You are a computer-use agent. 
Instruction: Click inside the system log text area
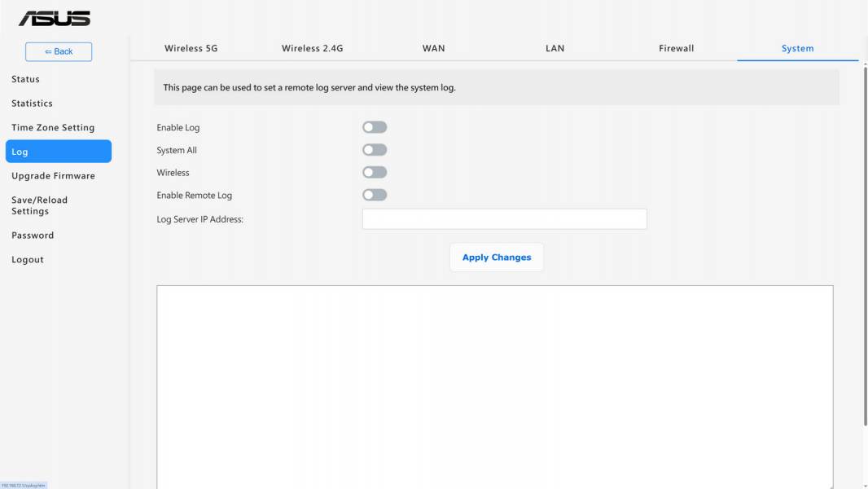[495, 387]
